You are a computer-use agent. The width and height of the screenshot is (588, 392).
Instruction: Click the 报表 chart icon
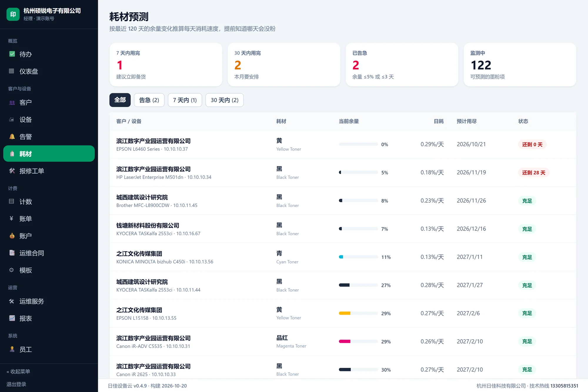12,318
